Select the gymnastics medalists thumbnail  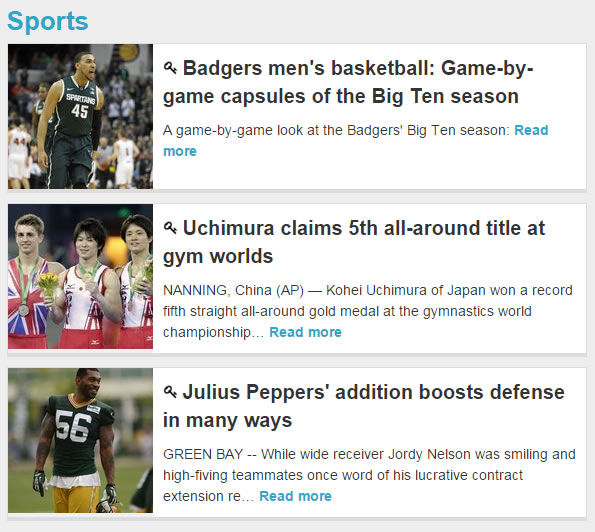80,277
